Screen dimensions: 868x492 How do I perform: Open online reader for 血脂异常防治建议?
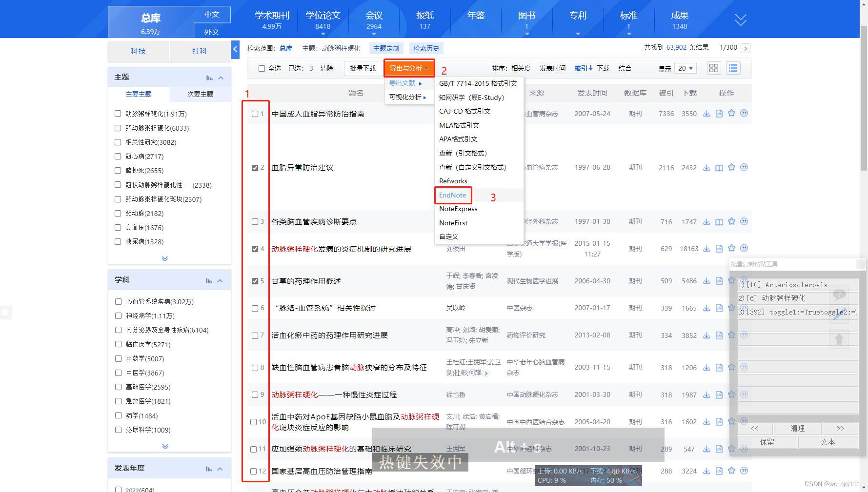click(x=719, y=168)
